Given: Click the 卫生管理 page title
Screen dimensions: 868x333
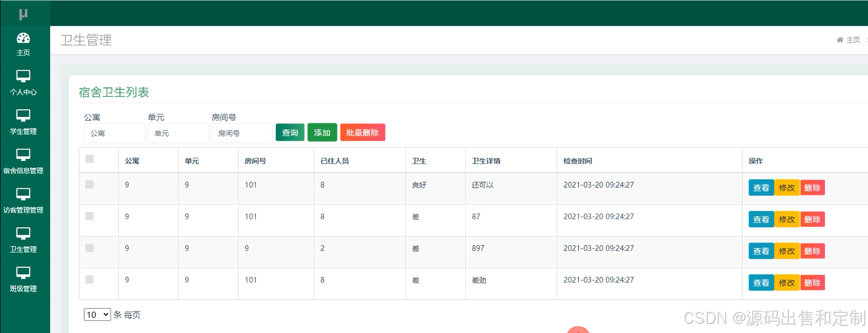Looking at the screenshot, I should tap(86, 40).
